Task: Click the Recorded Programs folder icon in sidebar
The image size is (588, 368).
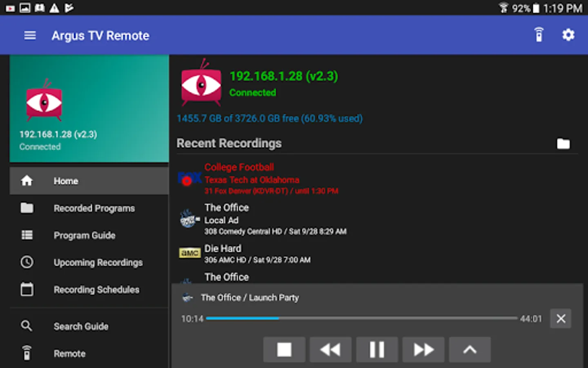Action: 27,208
